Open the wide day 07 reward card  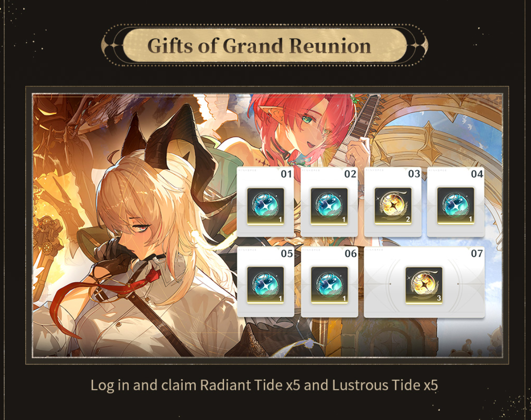tap(424, 282)
